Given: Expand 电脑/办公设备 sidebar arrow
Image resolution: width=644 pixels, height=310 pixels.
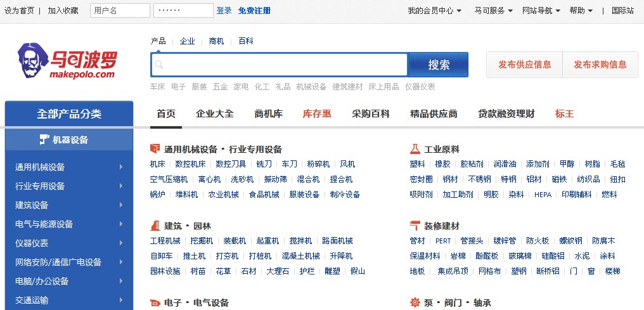Looking at the screenshot, I should pyautogui.click(x=121, y=281).
